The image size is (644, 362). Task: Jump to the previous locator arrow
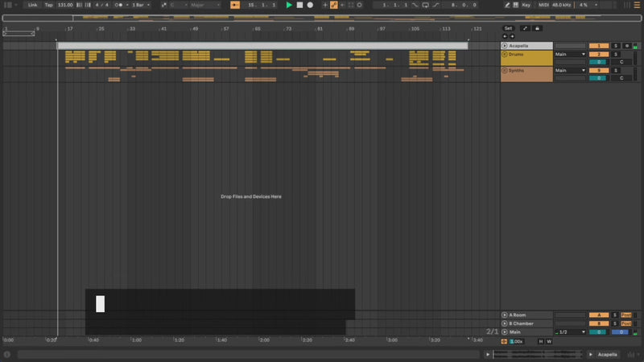click(x=506, y=36)
